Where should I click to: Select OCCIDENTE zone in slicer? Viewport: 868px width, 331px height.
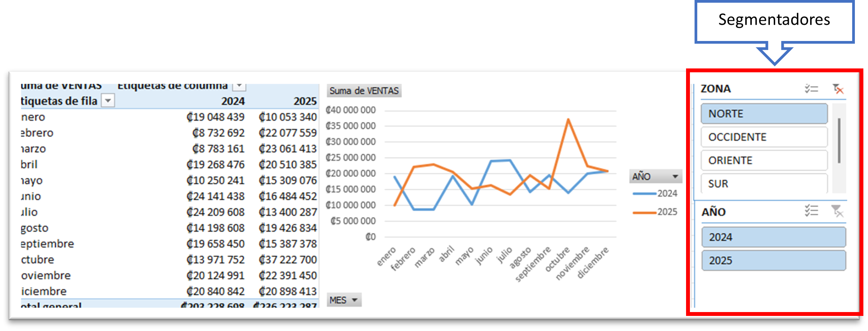[x=764, y=137]
